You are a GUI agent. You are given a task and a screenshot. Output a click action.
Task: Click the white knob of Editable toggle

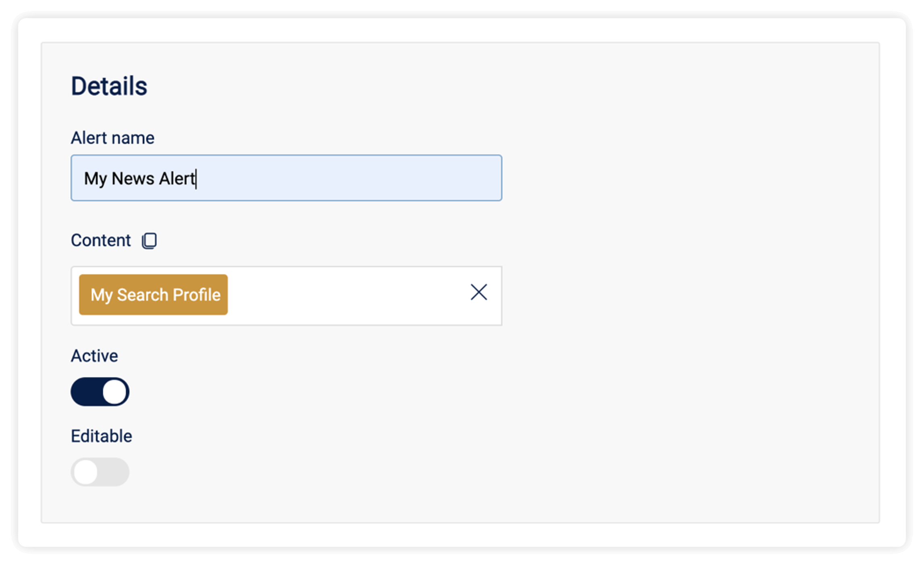click(85, 472)
